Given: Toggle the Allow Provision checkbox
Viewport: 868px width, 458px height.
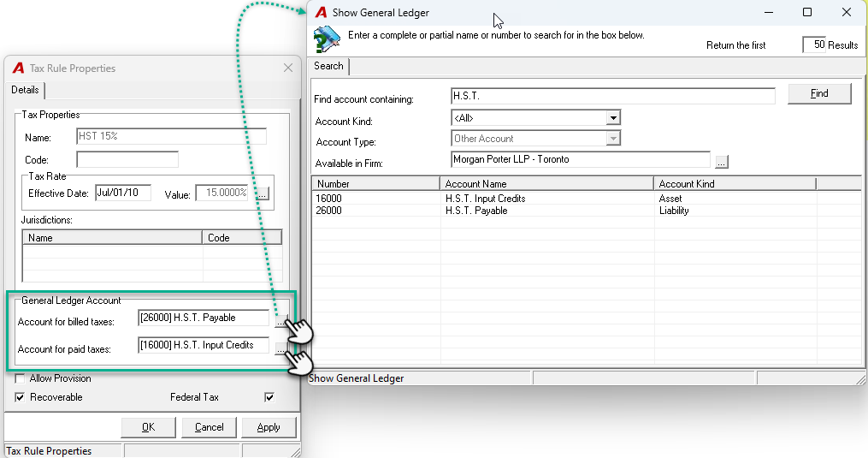Looking at the screenshot, I should (20, 378).
